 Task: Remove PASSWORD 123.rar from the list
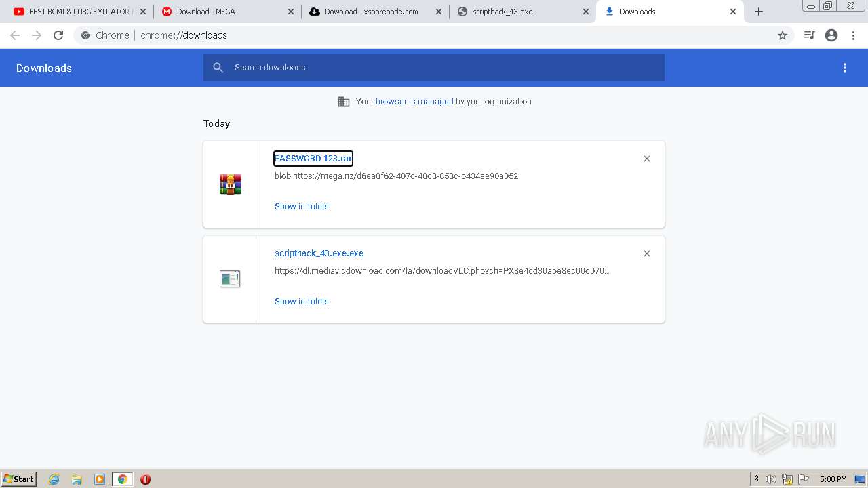click(647, 159)
